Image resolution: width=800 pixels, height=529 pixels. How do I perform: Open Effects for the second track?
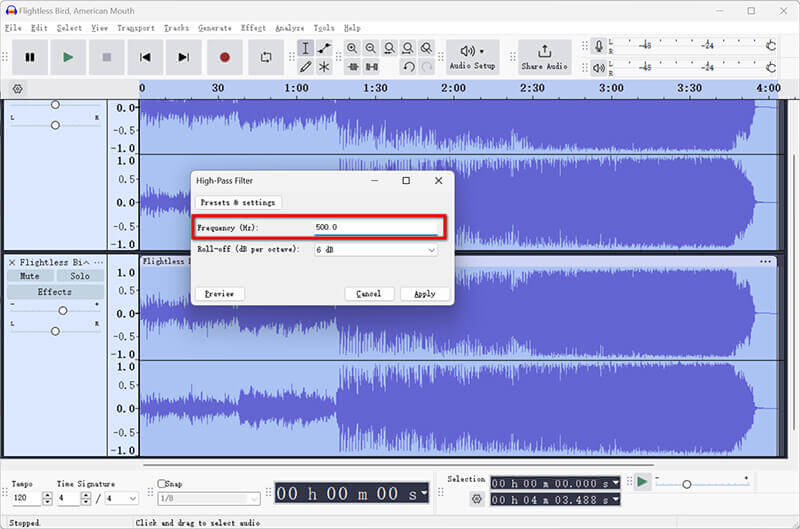[x=55, y=292]
